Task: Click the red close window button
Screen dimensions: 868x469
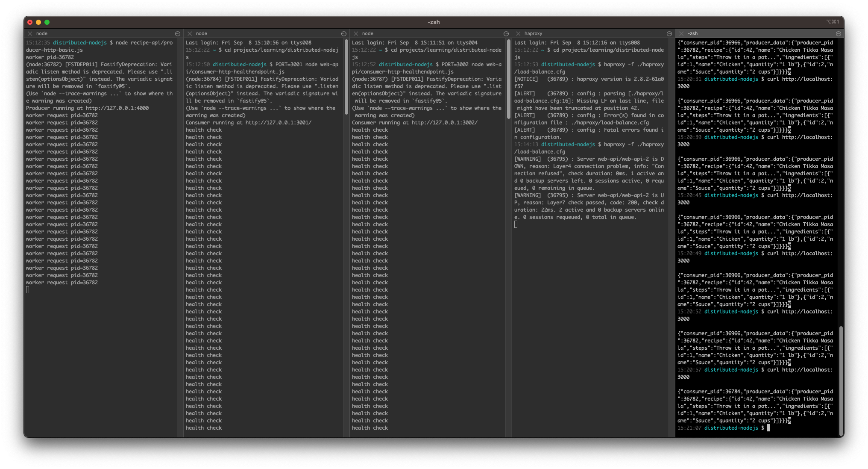Action: pyautogui.click(x=30, y=22)
